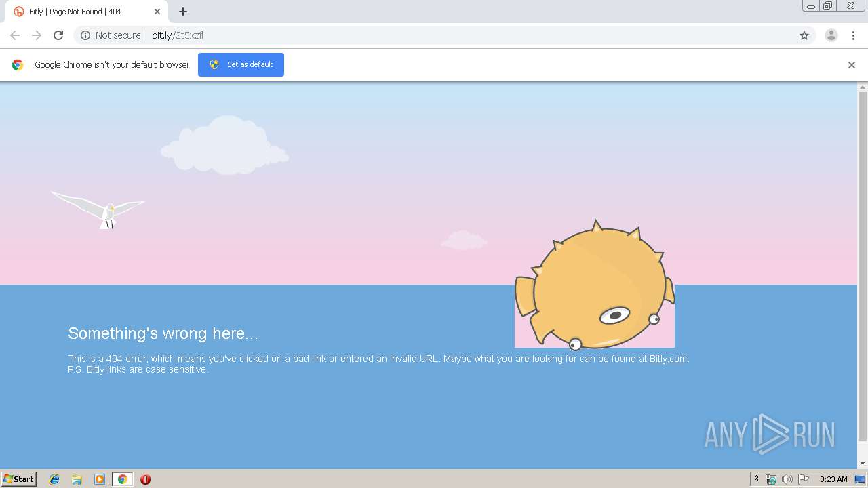868x488 pixels.
Task: Click the P.S. Bitly links case sensitive text
Action: [x=138, y=369]
